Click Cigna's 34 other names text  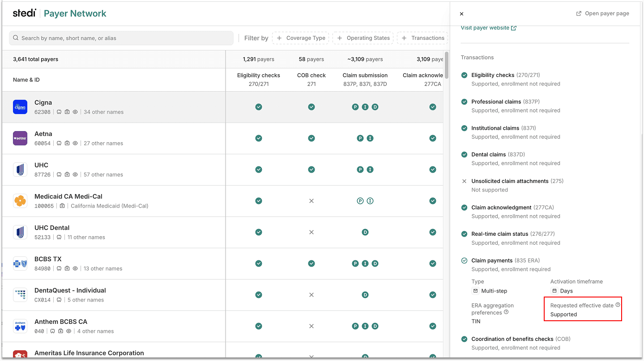coord(103,112)
